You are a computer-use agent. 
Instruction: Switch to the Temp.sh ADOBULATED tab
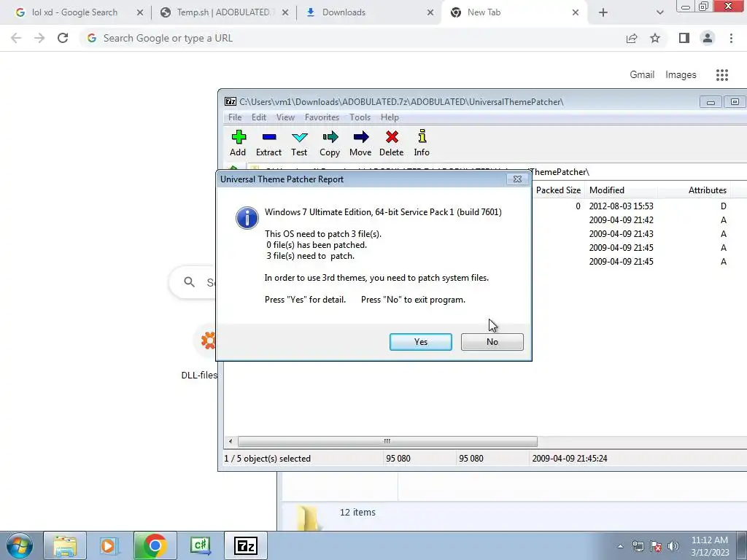(223, 12)
